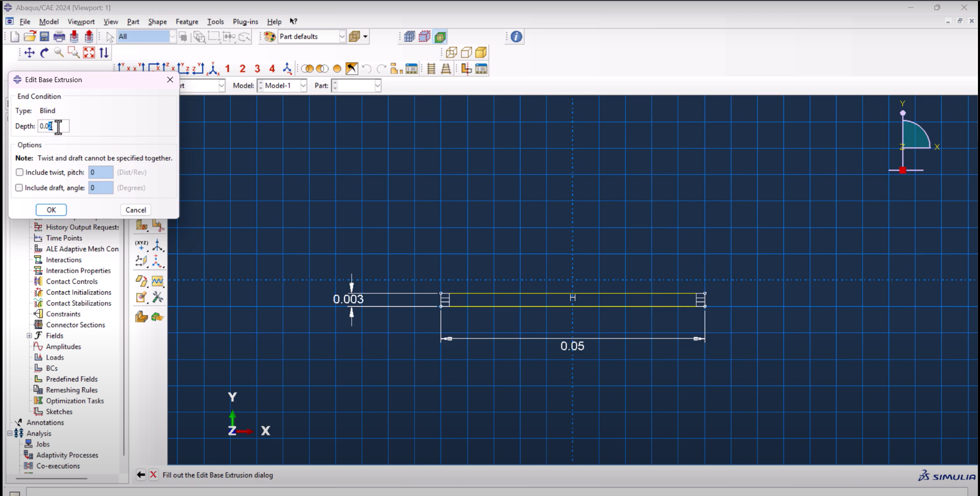The width and height of the screenshot is (980, 496).
Task: Open the Shape menu
Action: [157, 21]
